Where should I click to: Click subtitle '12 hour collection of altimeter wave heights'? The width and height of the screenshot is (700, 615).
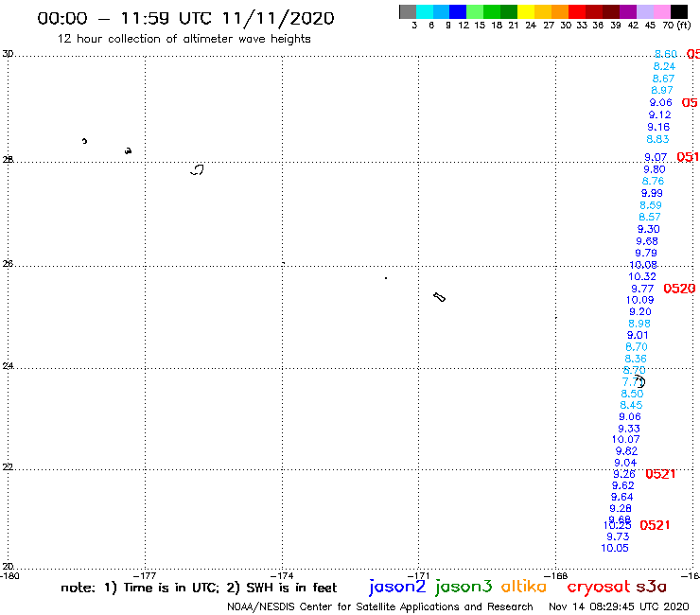click(x=184, y=39)
